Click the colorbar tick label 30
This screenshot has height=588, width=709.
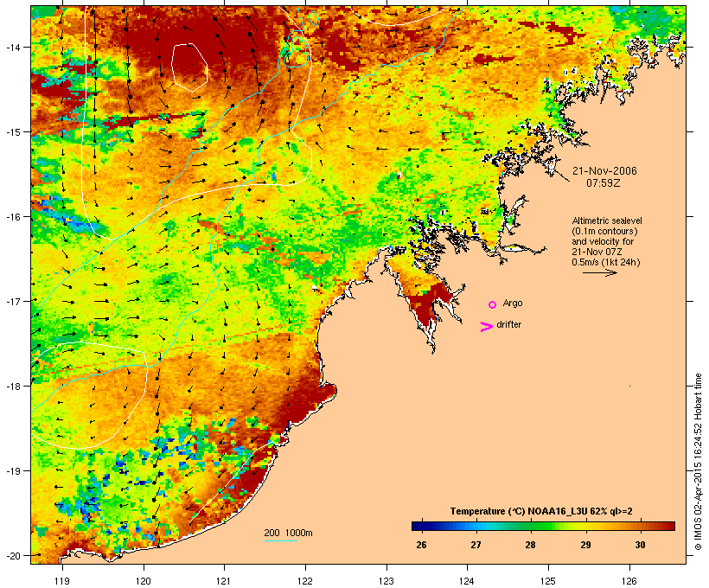coord(641,545)
